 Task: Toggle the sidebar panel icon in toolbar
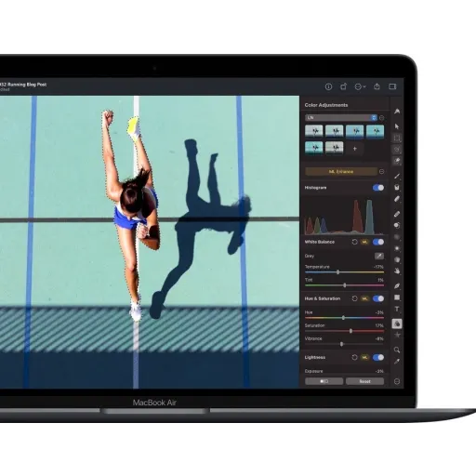click(392, 86)
